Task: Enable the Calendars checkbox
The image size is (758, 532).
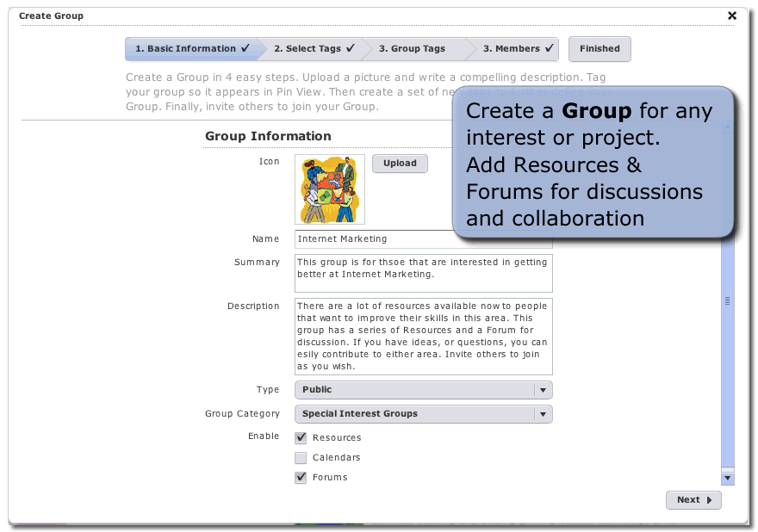Action: coord(301,457)
